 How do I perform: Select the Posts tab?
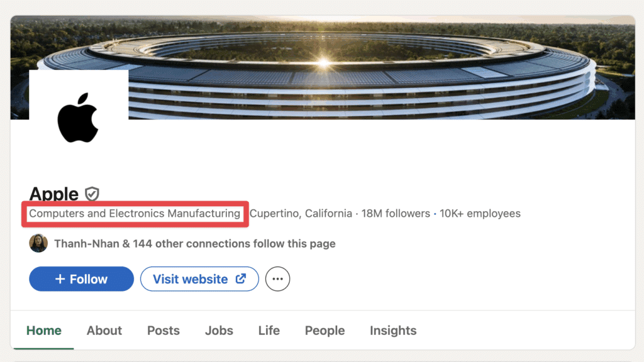tap(163, 330)
